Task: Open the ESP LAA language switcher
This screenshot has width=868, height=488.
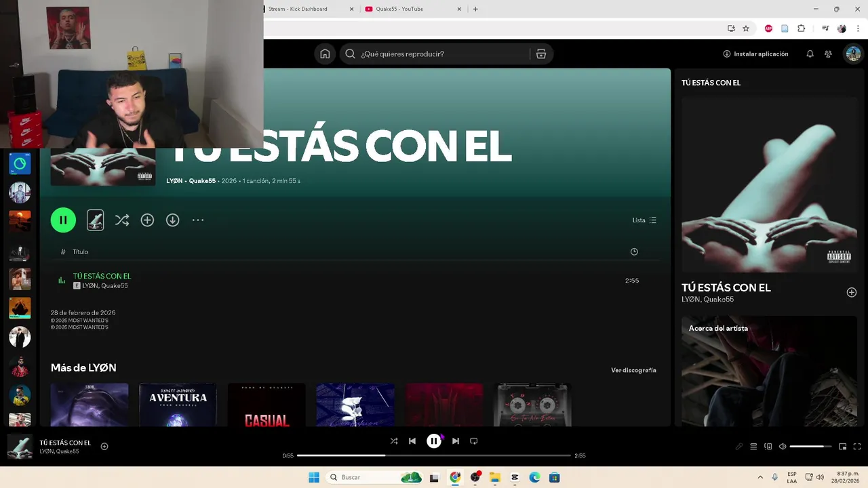Action: [792, 477]
